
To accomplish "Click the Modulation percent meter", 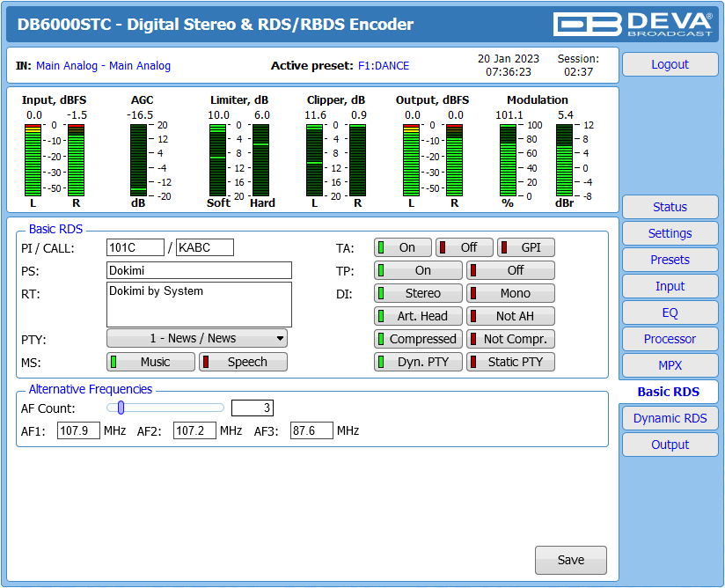I will tap(508, 160).
